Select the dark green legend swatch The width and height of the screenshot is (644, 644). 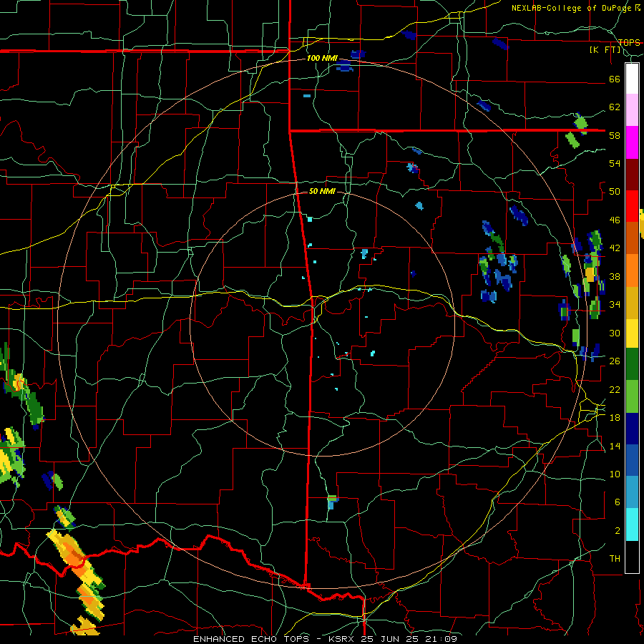click(632, 364)
